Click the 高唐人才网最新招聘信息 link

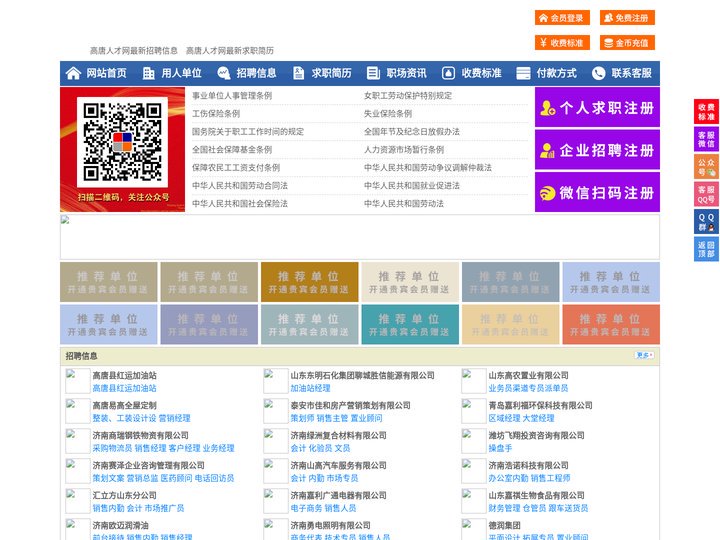tap(134, 51)
